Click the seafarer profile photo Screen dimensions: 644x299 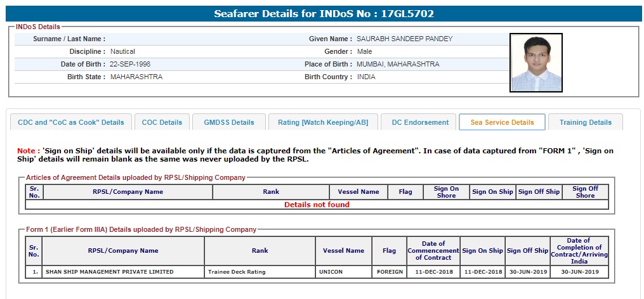536,63
